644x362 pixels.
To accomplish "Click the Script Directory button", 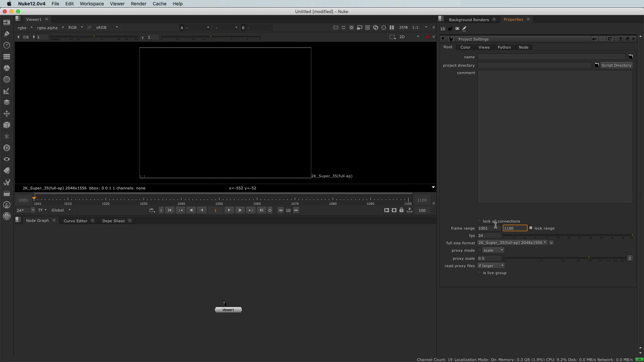I will (616, 65).
